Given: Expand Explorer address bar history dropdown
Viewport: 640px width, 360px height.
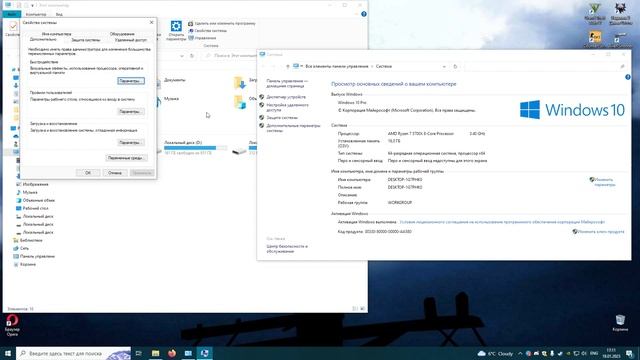Looking at the screenshot, I should [182, 56].
